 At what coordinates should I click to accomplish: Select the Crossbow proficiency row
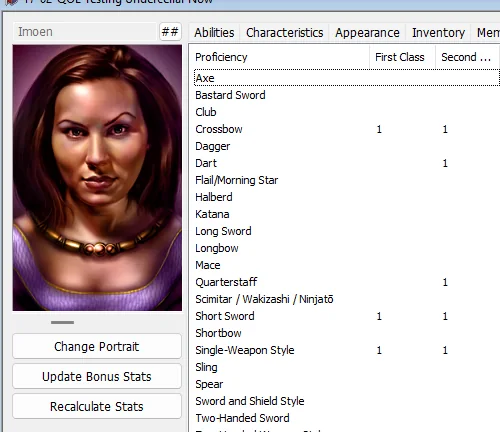coord(347,129)
